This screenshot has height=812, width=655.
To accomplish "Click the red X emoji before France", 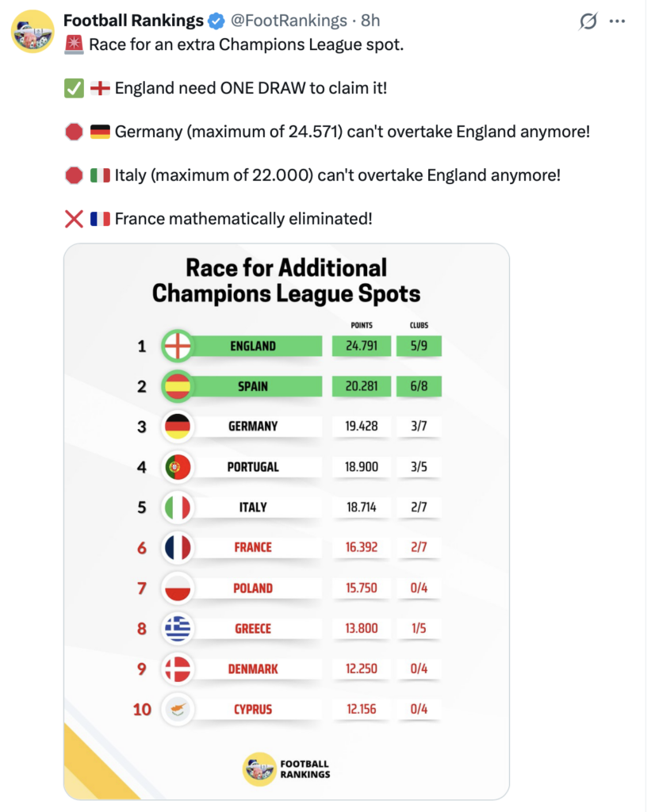I will [73, 217].
